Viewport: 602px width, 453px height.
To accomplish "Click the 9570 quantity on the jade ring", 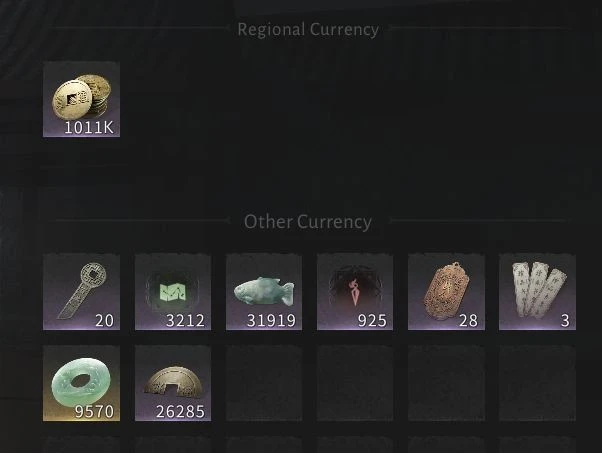I will click(94, 412).
